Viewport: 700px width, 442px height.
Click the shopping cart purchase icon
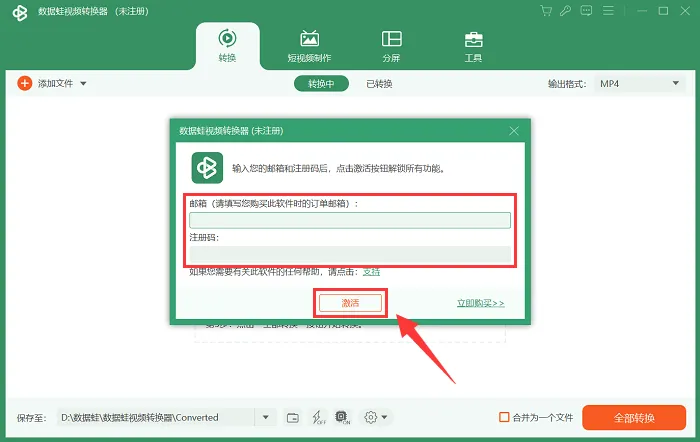[546, 11]
